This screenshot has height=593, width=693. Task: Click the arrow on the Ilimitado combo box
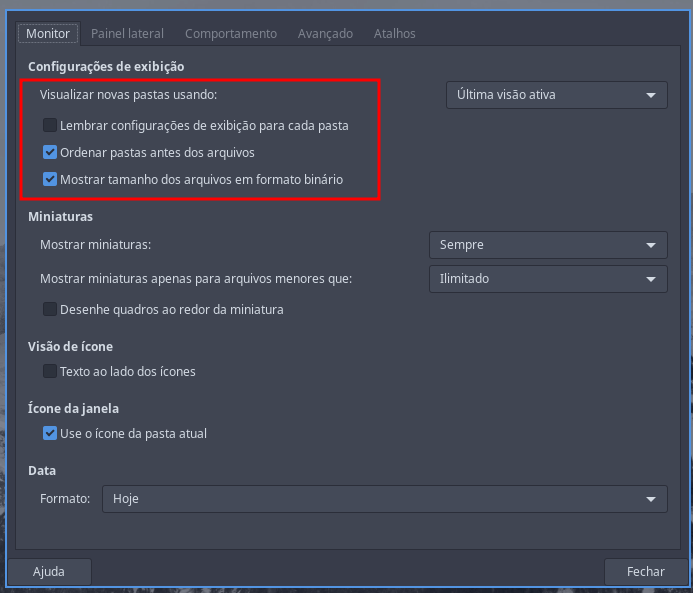(x=651, y=279)
